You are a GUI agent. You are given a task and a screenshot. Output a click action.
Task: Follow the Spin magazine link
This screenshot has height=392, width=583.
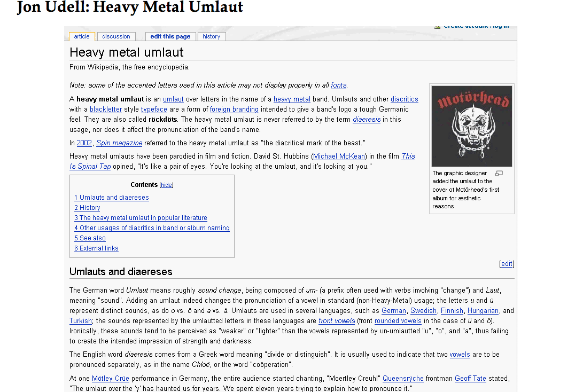[x=119, y=143]
